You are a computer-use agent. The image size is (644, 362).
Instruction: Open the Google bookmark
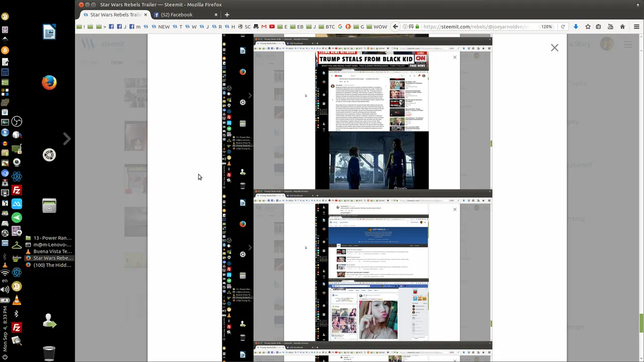tap(340, 27)
